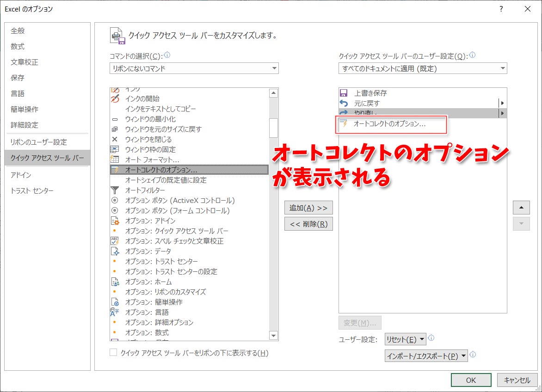Screen dimensions: 542x392
Task: Click the minimize window icon (ウィンドウの最小化)
Action: 115,119
